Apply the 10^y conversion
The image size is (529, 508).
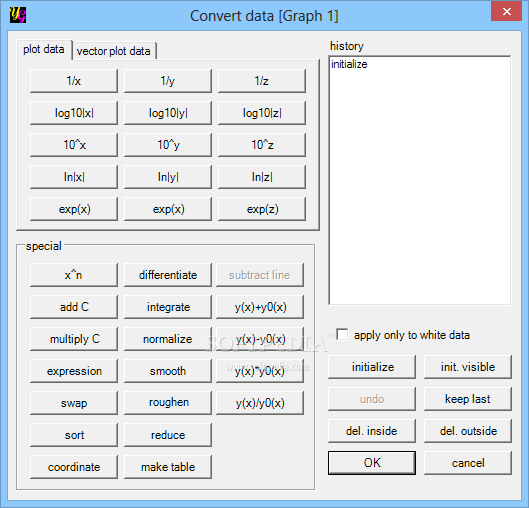pyautogui.click(x=168, y=145)
